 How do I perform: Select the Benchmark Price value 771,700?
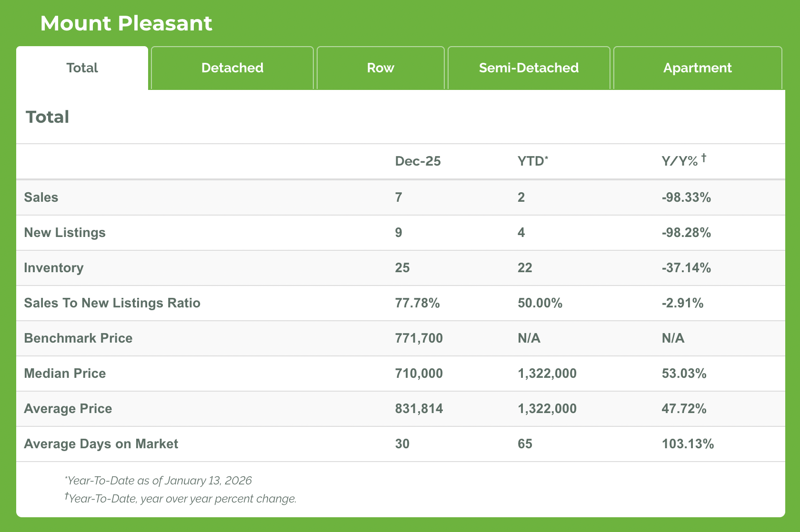tap(419, 338)
